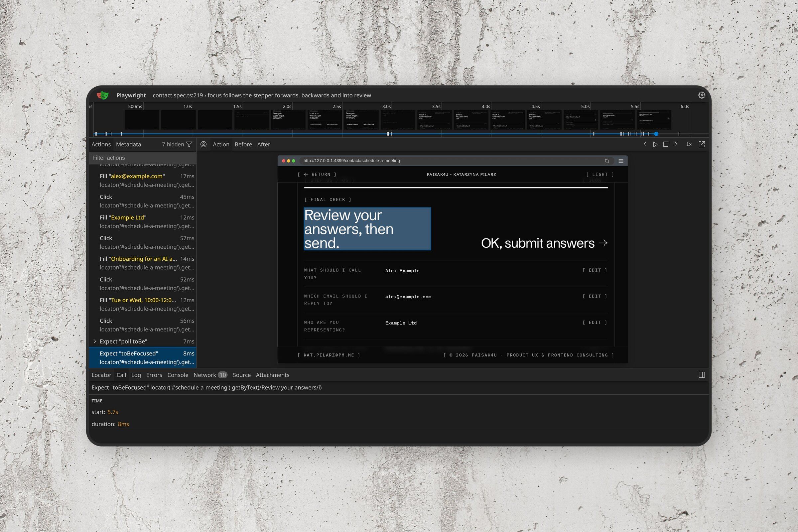Toggle the LIGHT theme in the snapshot
This screenshot has height=532, width=798.
[600, 174]
